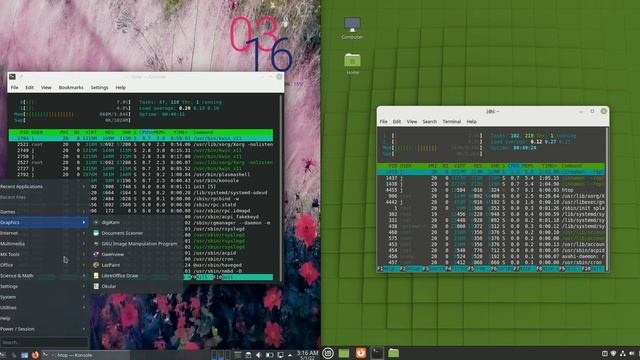The image size is (640, 360).
Task: Click the Help entry in app menu
Action: (44, 318)
